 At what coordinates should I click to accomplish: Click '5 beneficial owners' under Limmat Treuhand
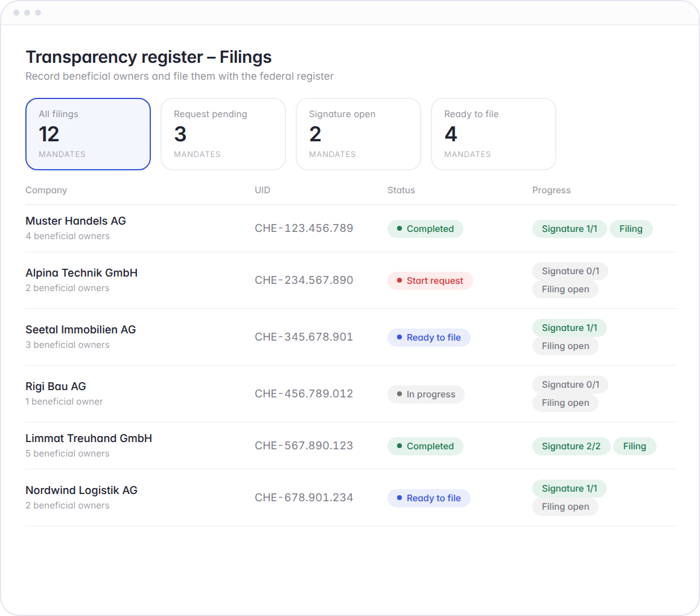coord(68,454)
